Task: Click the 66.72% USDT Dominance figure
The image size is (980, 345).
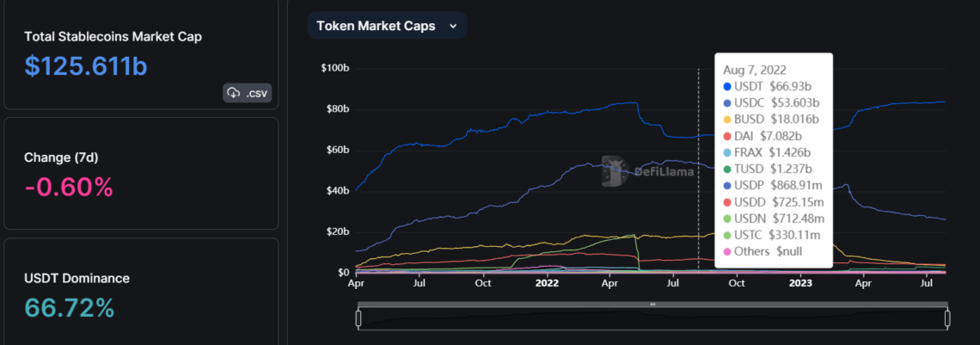Action: click(70, 307)
